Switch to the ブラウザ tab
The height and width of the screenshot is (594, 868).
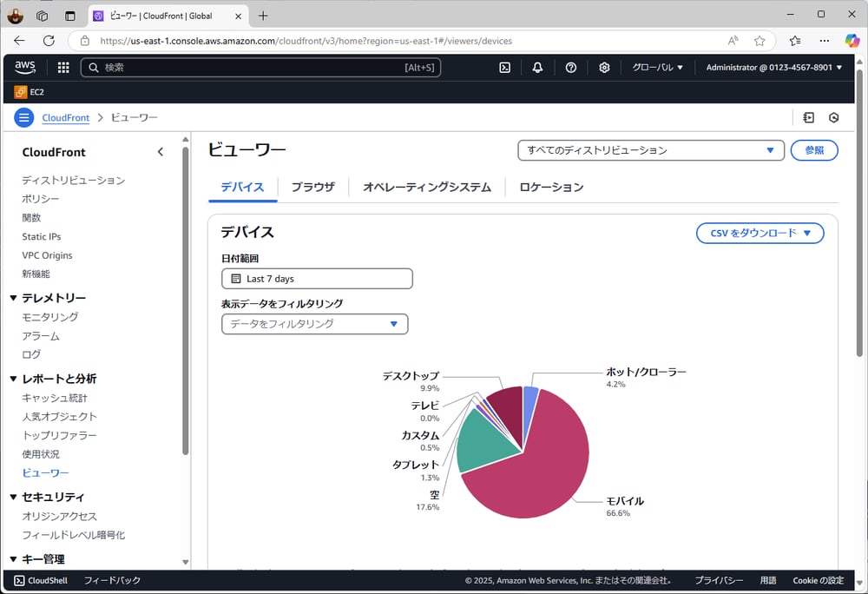[312, 187]
